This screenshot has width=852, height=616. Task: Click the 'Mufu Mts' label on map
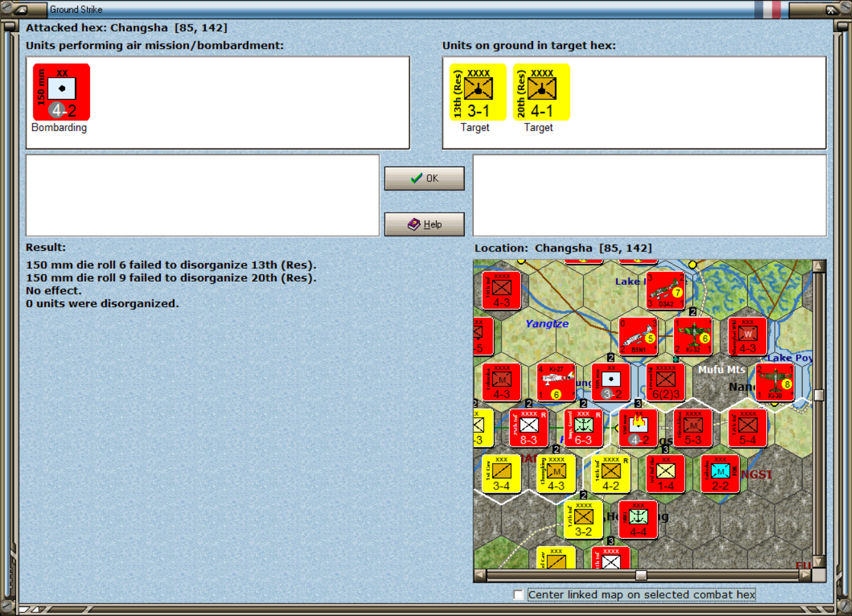[721, 370]
